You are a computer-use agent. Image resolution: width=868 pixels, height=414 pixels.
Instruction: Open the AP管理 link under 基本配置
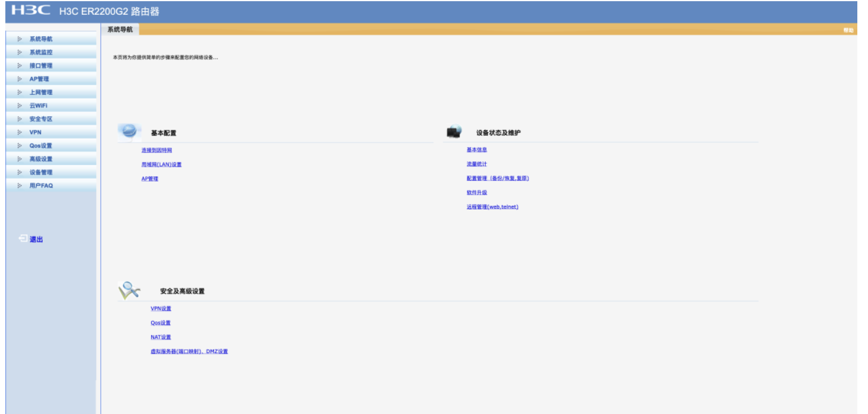[x=149, y=179]
